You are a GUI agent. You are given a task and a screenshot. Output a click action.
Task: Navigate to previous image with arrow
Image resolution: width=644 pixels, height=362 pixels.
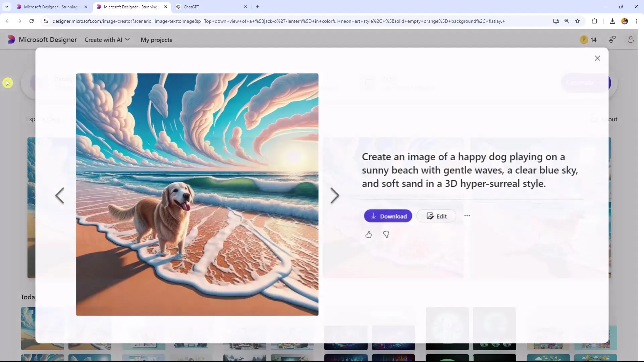[58, 195]
